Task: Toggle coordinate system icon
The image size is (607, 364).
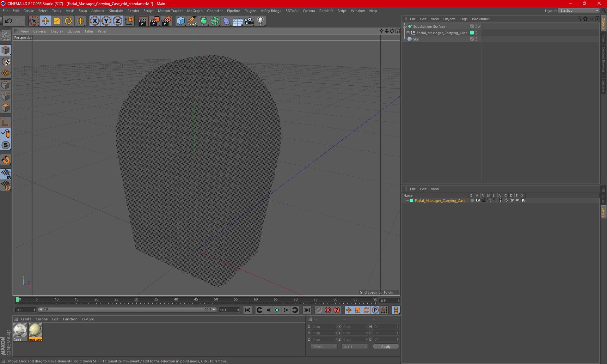Action: 129,21
